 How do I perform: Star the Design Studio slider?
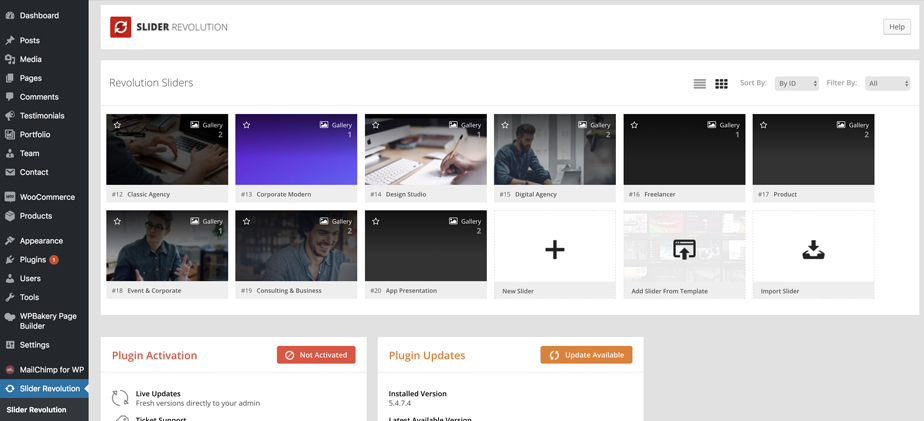pos(376,125)
